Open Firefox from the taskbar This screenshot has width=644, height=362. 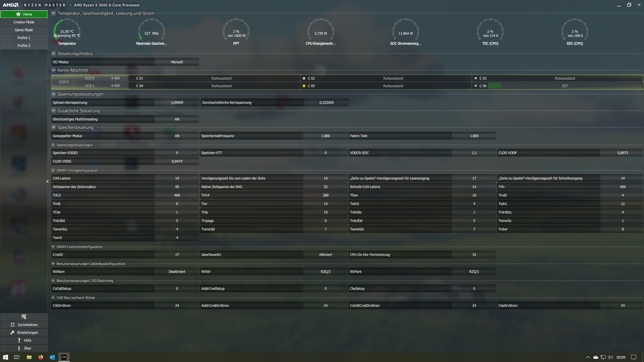[41, 357]
